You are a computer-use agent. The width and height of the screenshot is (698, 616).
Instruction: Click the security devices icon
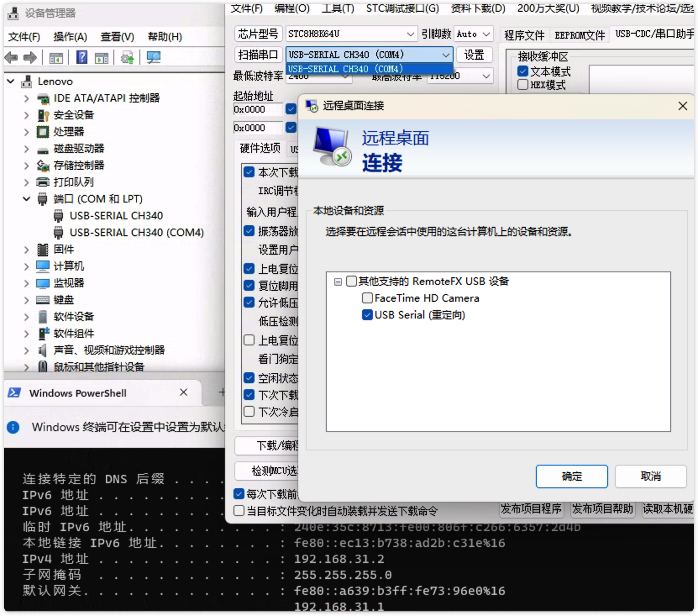coord(43,115)
